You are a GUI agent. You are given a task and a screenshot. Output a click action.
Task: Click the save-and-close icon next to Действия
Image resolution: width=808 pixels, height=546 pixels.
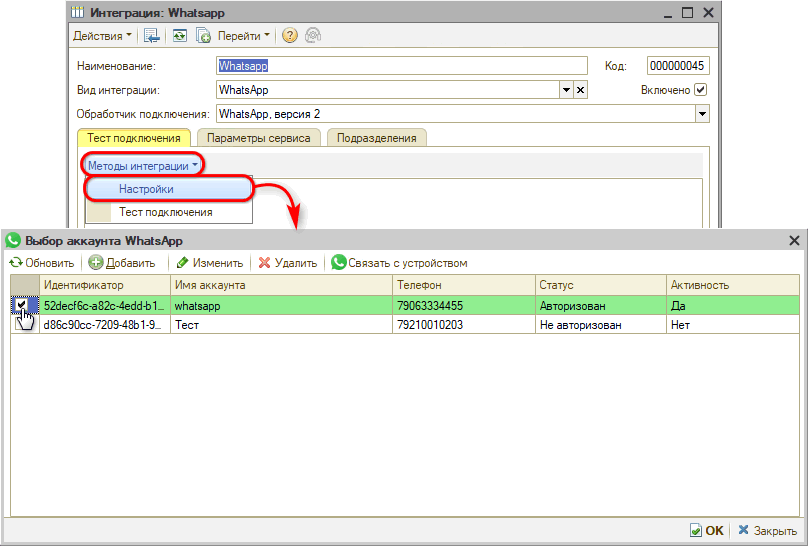[152, 36]
